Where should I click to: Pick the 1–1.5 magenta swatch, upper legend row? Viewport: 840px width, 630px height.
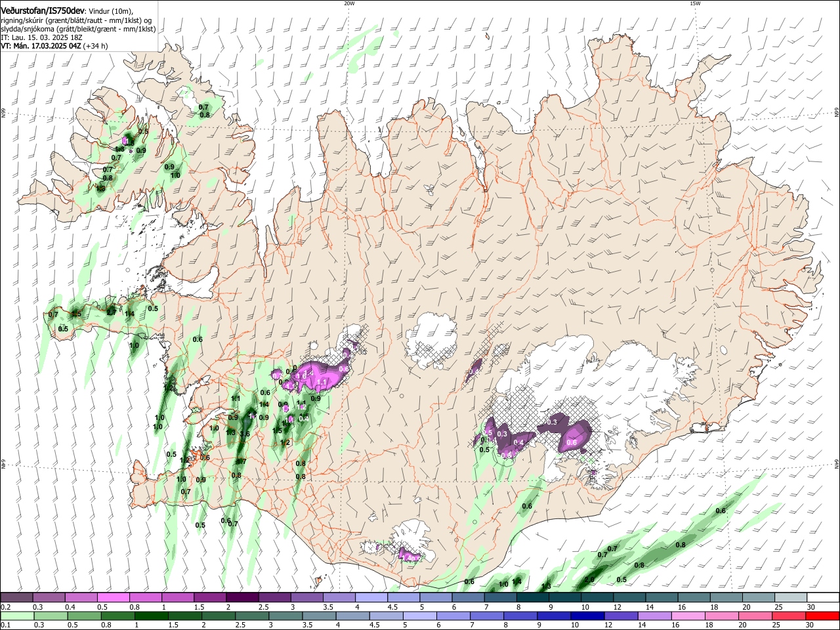[177, 598]
